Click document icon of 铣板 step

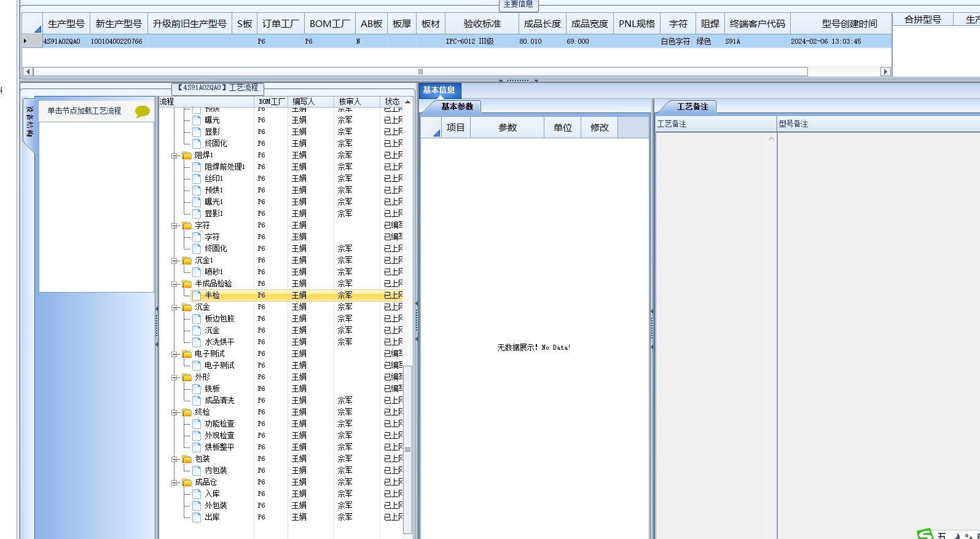pyautogui.click(x=197, y=389)
